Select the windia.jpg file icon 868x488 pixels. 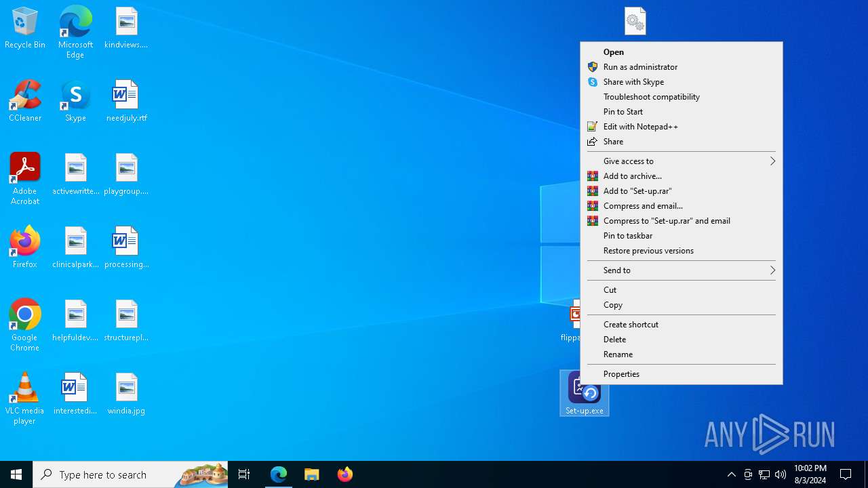click(x=126, y=394)
